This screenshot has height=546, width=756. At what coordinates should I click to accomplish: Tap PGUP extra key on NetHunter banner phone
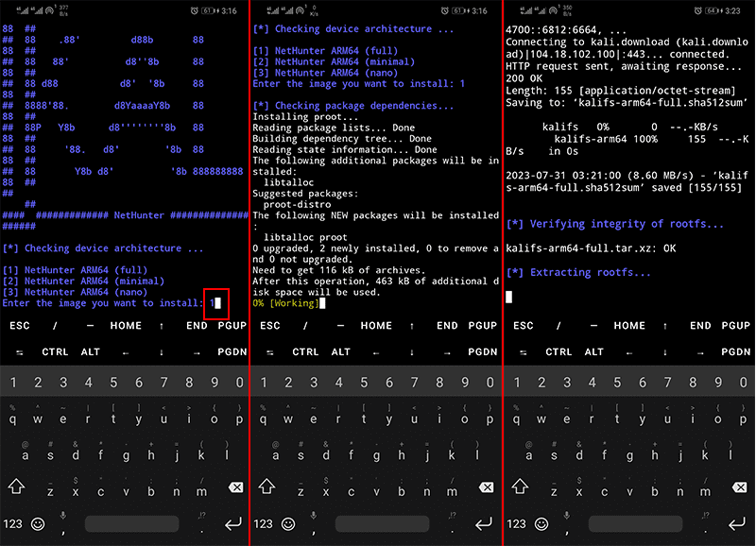(232, 326)
